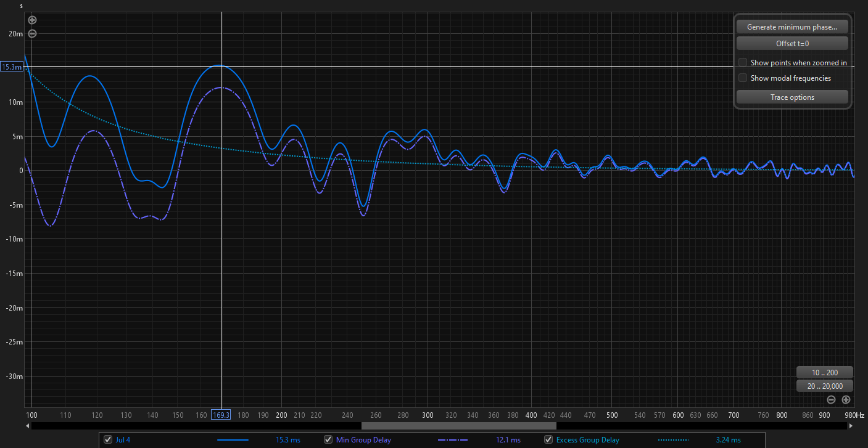Click the horizontal scrollbar thumb
868x448 pixels.
[x=458, y=426]
